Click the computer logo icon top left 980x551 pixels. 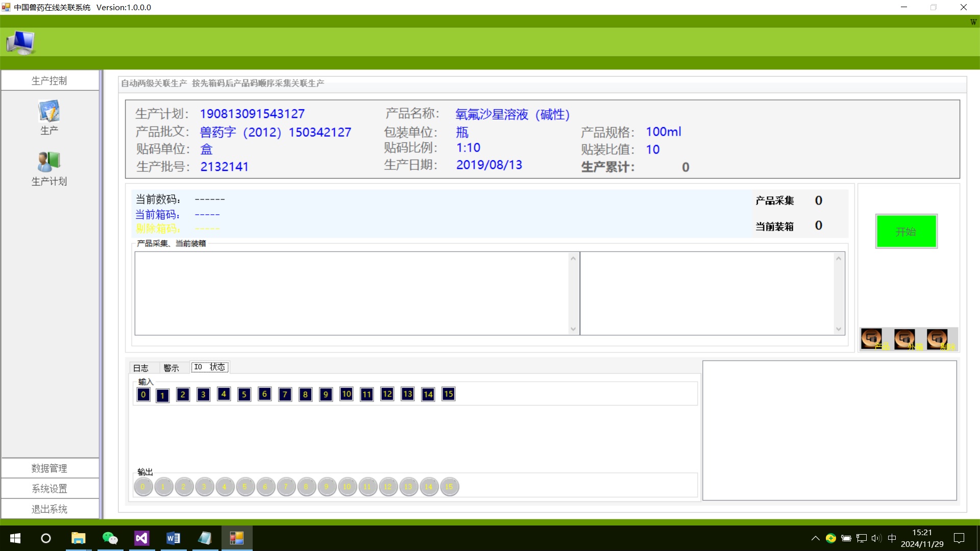point(20,42)
